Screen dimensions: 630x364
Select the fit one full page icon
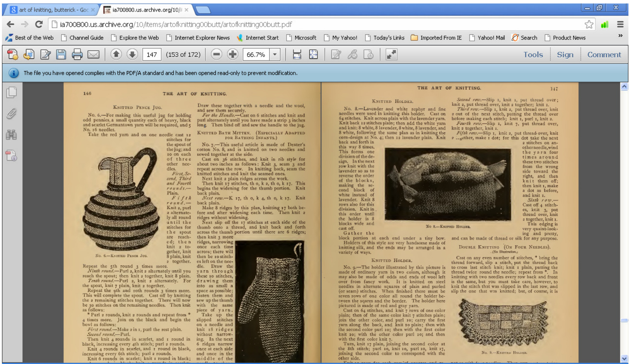tap(313, 54)
